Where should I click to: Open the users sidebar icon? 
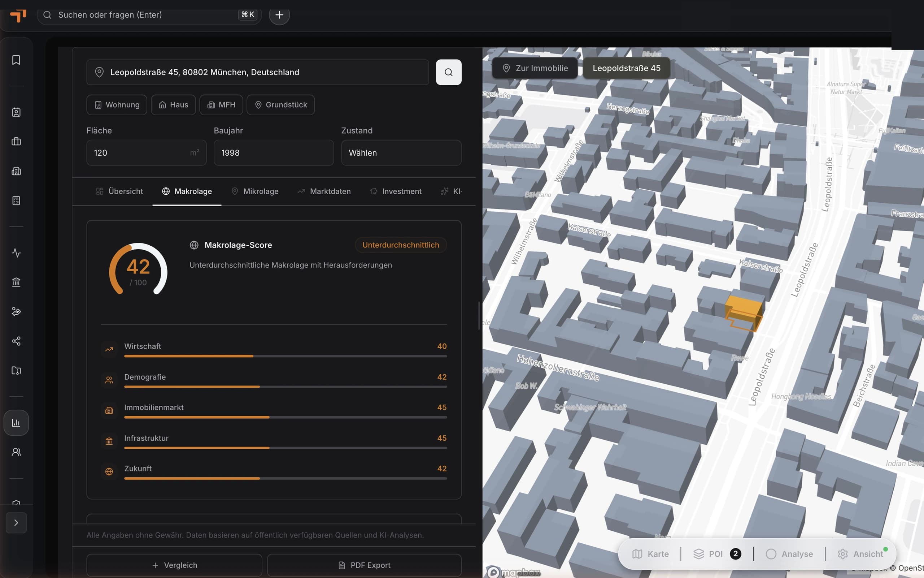point(16,452)
